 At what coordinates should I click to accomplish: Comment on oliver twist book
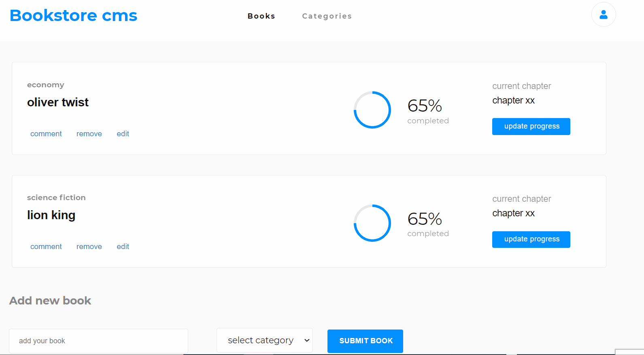[x=46, y=134]
